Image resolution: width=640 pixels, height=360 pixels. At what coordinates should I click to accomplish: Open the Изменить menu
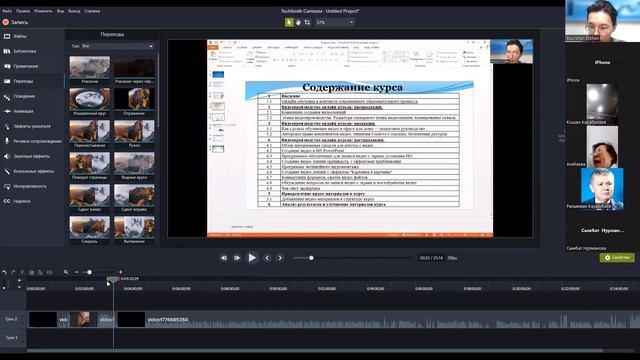(43, 11)
